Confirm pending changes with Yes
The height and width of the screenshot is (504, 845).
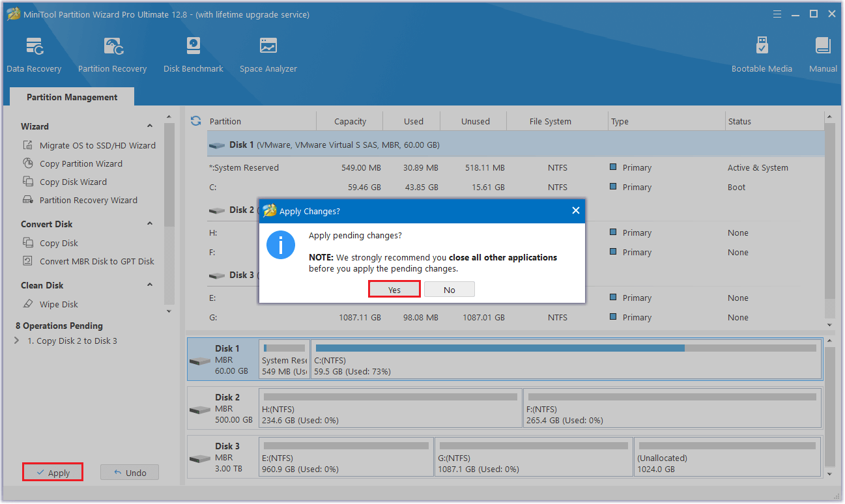tap(394, 288)
